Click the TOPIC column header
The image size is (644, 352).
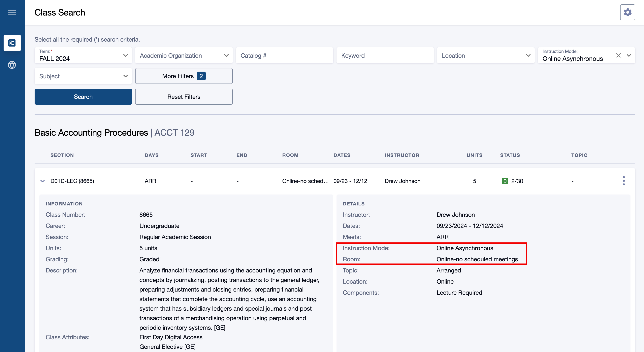point(579,155)
